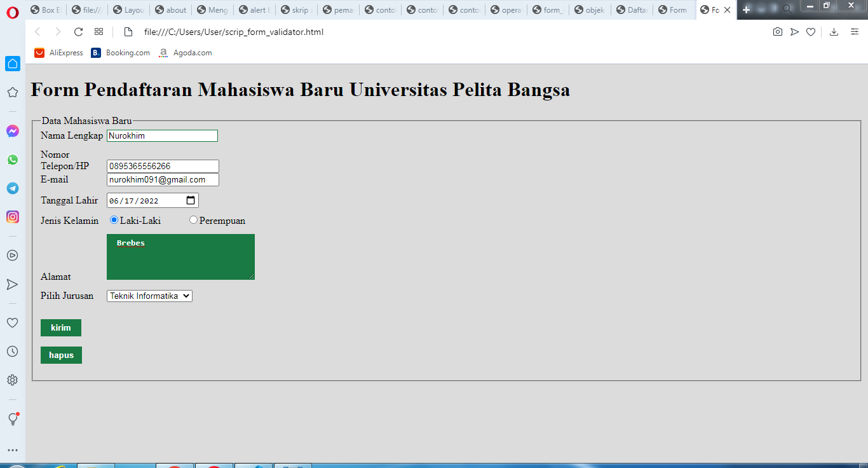Open Facebook Messenger in the sidebar
The width and height of the screenshot is (868, 468).
[12, 131]
